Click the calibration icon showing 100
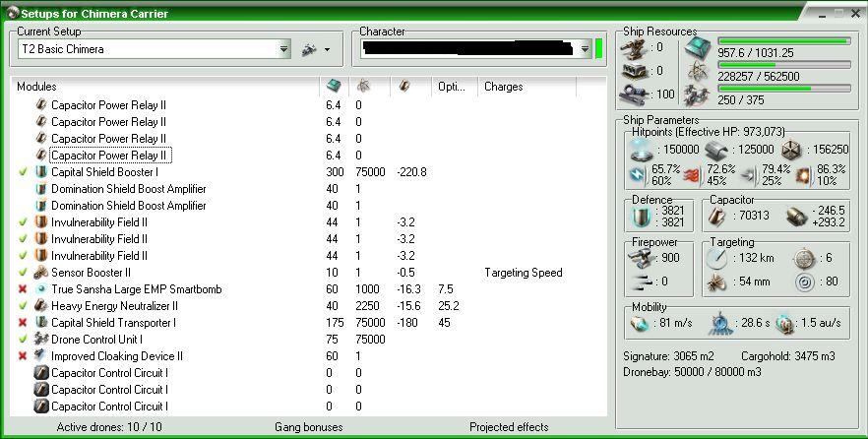The height and width of the screenshot is (439, 868). tap(634, 94)
